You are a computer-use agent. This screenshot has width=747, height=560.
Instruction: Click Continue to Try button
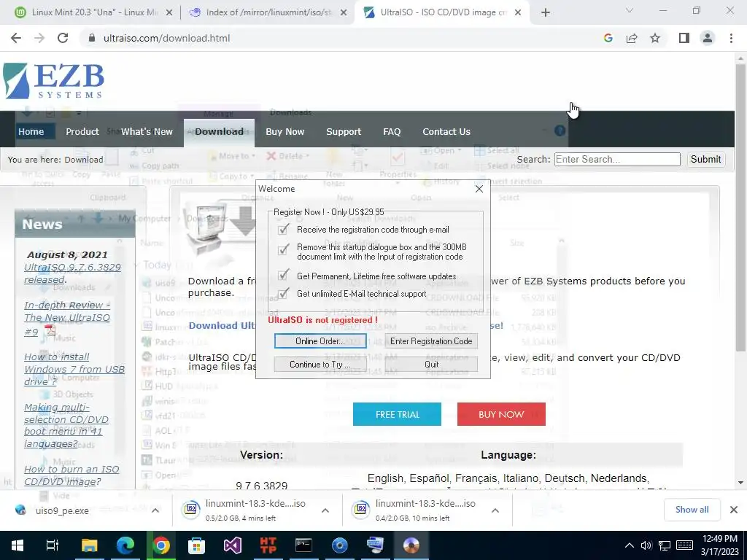[320, 365]
